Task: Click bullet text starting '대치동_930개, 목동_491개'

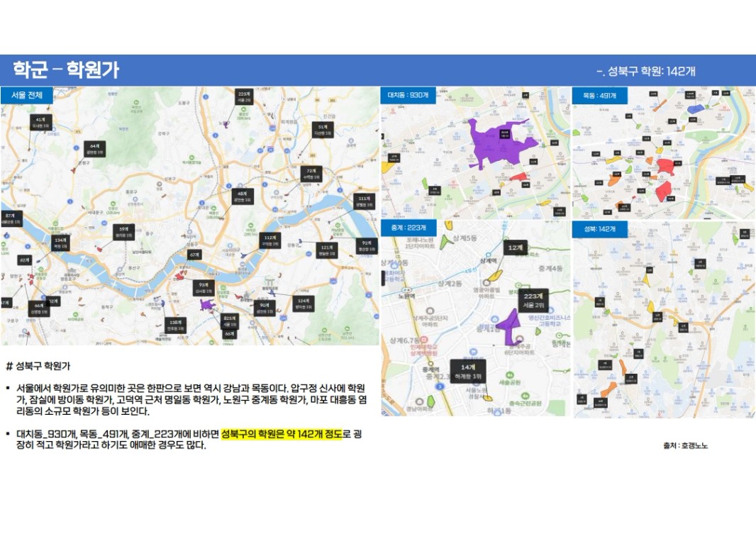Action: [x=189, y=439]
